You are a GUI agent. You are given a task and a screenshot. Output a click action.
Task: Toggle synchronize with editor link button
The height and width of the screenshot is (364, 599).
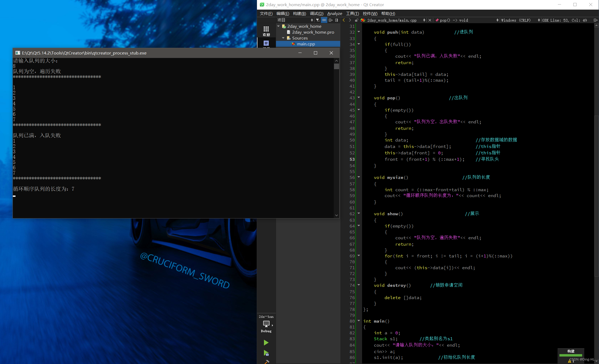coord(324,20)
